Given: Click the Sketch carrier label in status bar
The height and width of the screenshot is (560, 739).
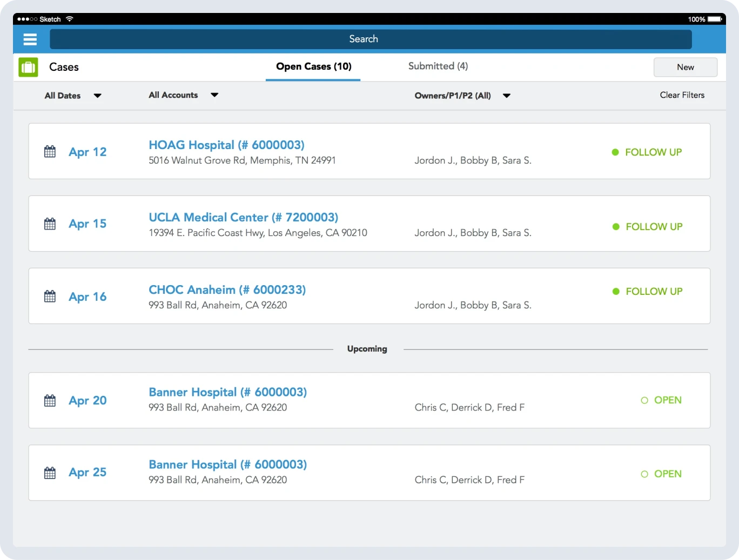Looking at the screenshot, I should [50, 19].
